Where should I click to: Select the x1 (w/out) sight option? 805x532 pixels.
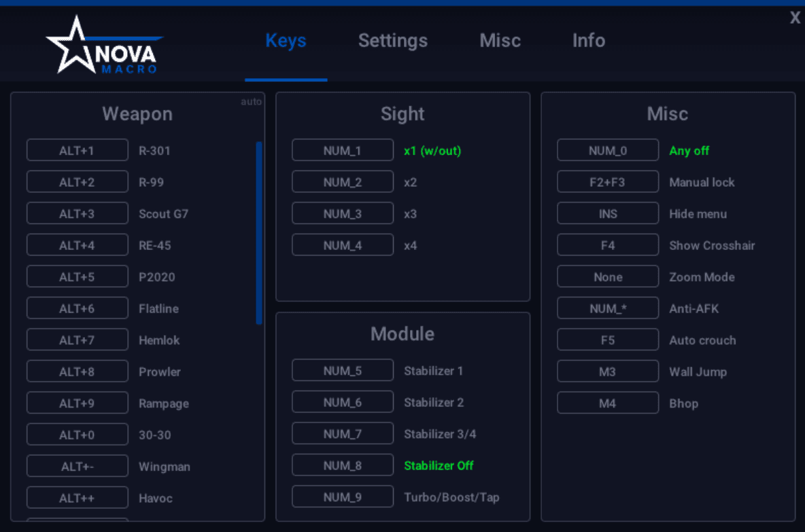432,151
